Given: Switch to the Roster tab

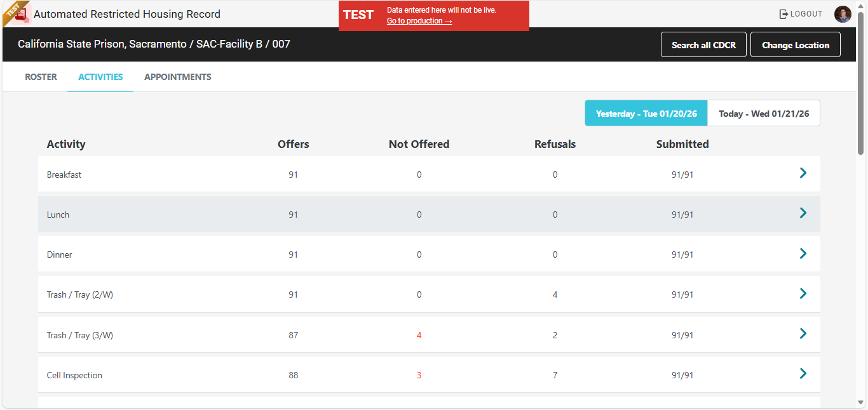Looking at the screenshot, I should tap(41, 77).
